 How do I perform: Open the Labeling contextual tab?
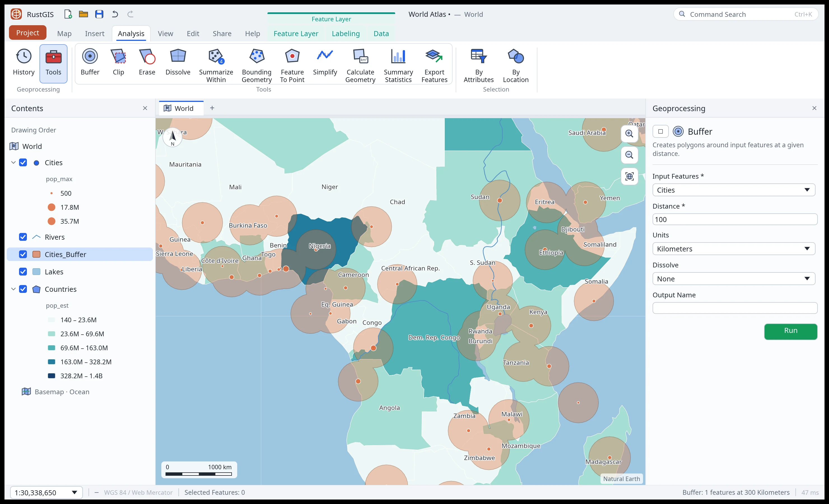pyautogui.click(x=346, y=34)
